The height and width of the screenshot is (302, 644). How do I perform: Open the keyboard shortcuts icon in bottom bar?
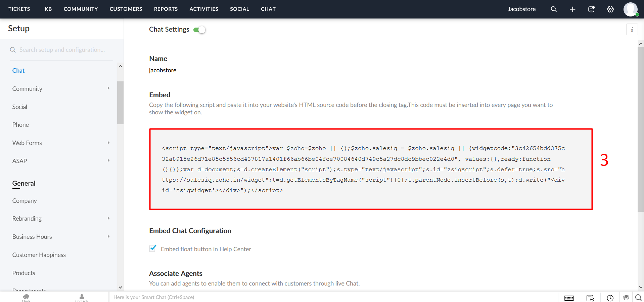pos(569,298)
